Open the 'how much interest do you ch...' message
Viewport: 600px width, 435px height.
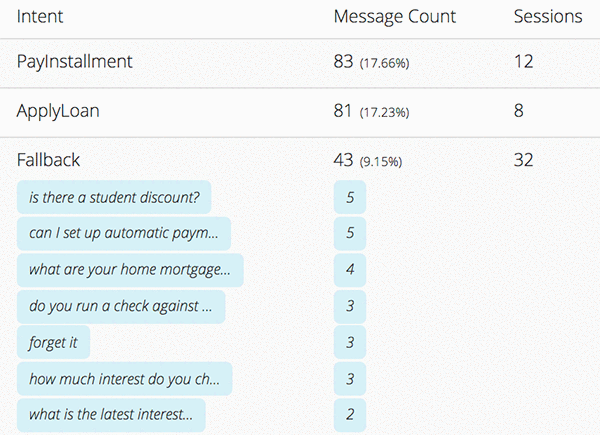click(124, 378)
